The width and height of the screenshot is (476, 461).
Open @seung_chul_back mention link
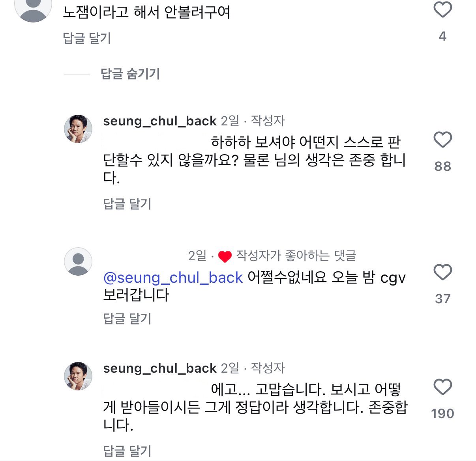click(x=173, y=278)
